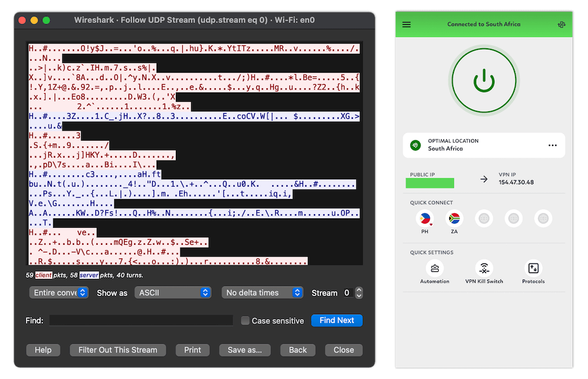
Task: Open the hamburger menu in VPN app
Action: point(406,24)
